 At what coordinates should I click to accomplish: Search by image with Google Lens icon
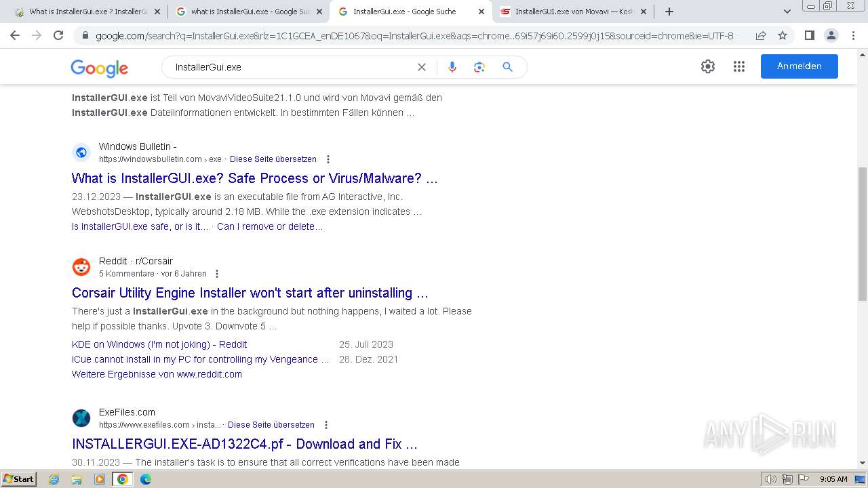point(479,67)
